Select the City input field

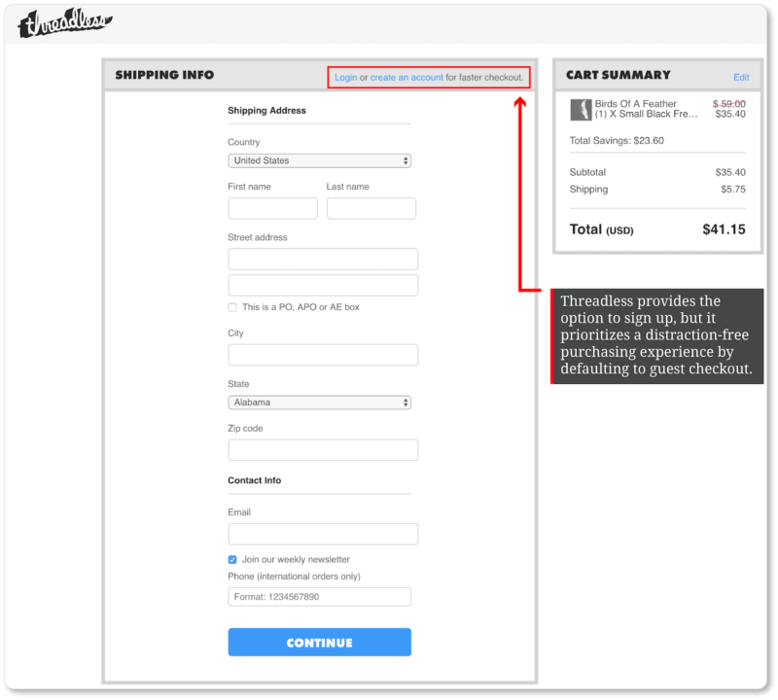pyautogui.click(x=323, y=355)
